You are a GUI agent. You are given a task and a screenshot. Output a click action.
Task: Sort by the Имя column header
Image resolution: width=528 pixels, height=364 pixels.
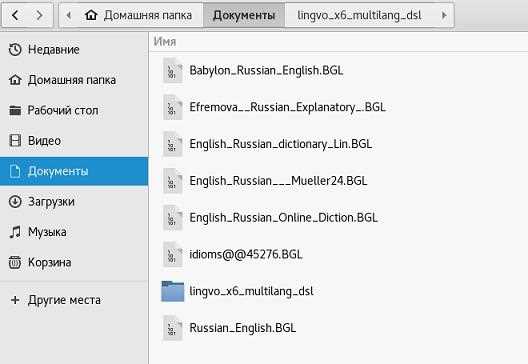point(165,42)
